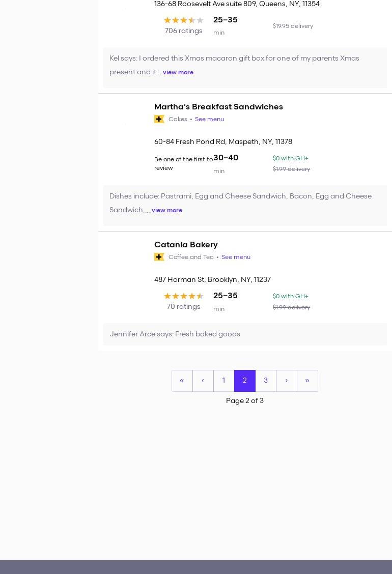Click Jennifer Arce's review snippet

pos(175,334)
